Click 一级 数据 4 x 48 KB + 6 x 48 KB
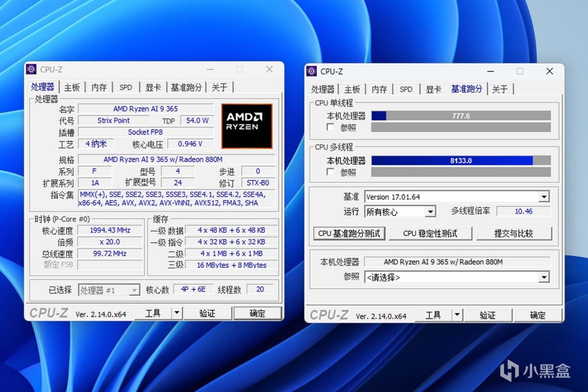Viewport: 588px width, 392px height. tap(232, 230)
